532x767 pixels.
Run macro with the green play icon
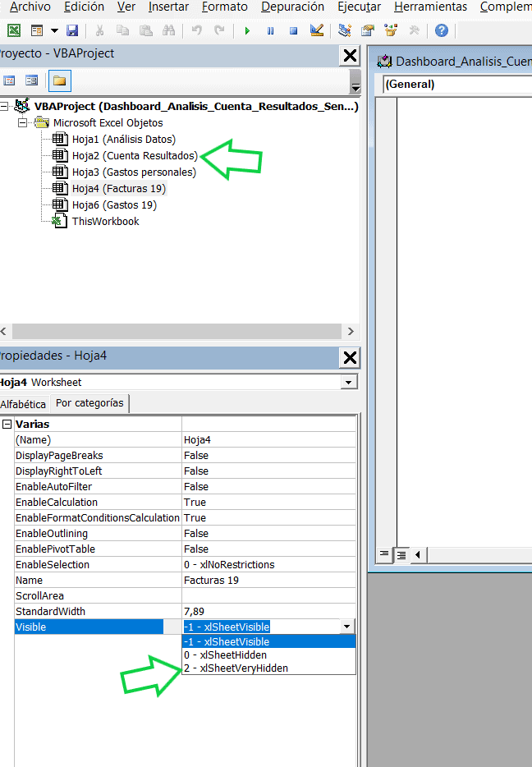247,31
